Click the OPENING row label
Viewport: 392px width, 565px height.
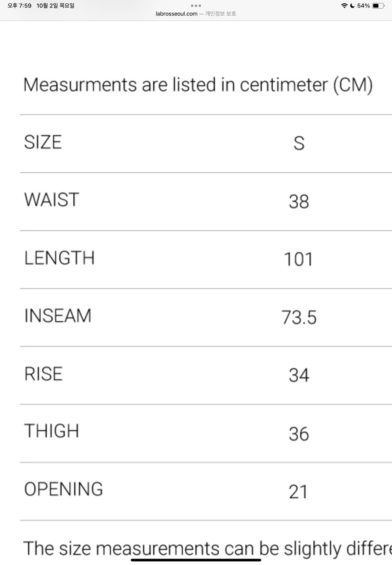coord(64,489)
